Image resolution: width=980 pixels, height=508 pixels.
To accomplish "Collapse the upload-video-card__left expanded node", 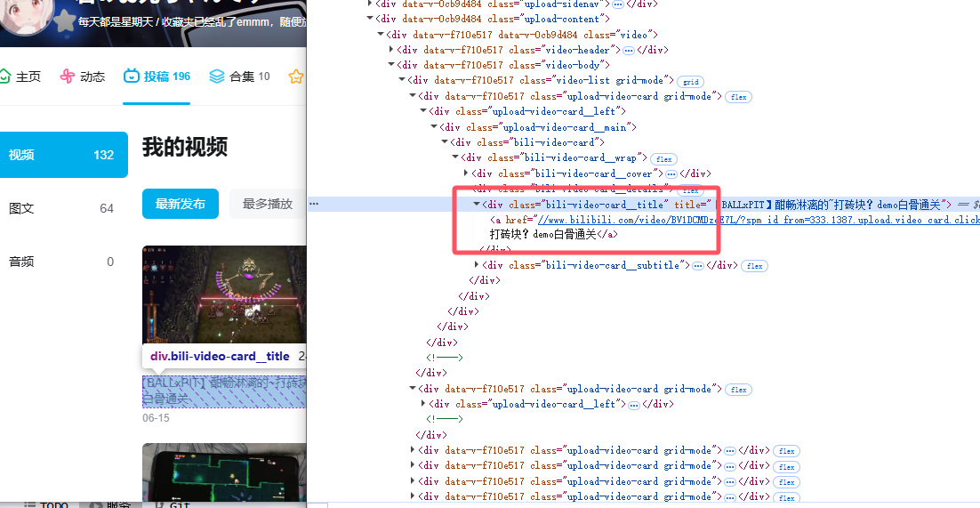I will 423,111.
